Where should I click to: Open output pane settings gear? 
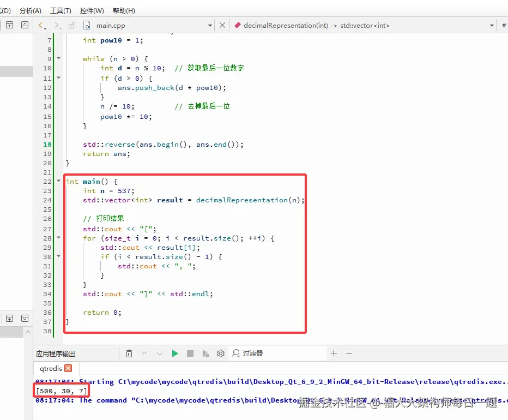coord(221,353)
